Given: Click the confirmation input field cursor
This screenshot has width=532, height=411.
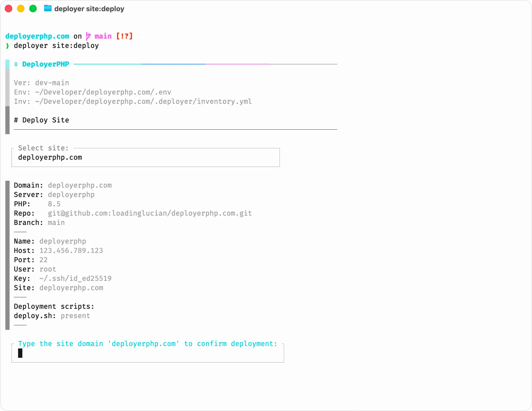Looking at the screenshot, I should [20, 353].
